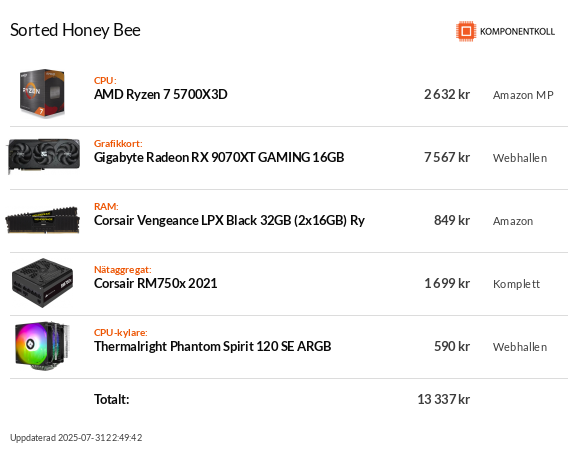Select the Sorted Honey Bee list title
The width and height of the screenshot is (577, 451).
pos(75,30)
